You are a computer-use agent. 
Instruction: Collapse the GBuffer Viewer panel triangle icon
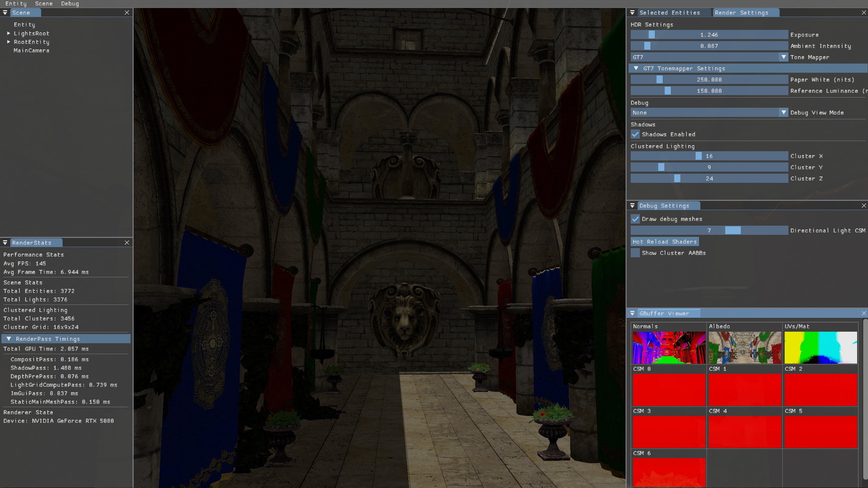coord(632,313)
